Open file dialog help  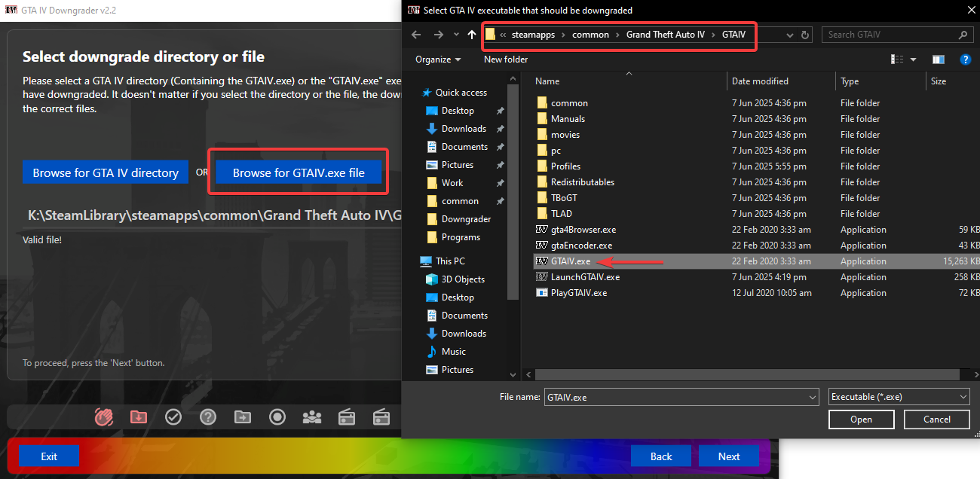(965, 59)
